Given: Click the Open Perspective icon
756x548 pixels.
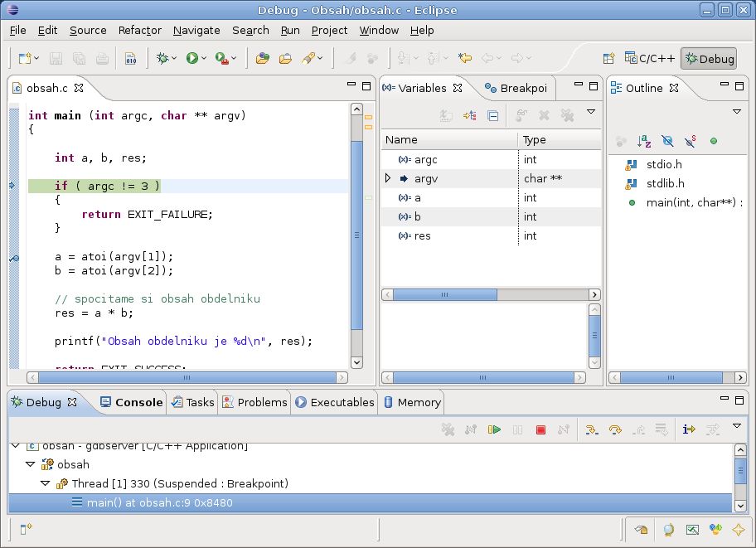Looking at the screenshot, I should point(609,58).
